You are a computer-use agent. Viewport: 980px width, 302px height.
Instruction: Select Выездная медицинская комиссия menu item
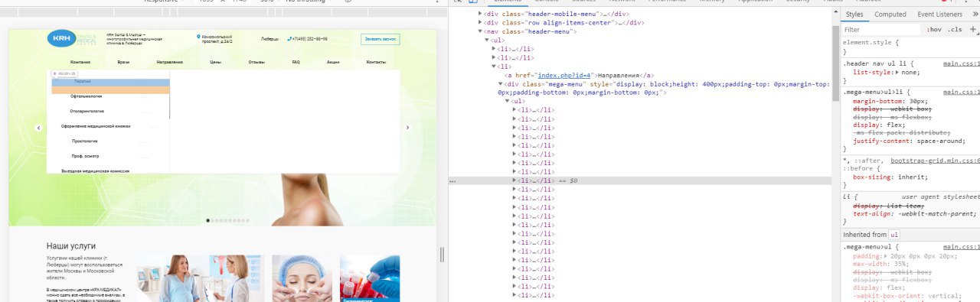pos(95,171)
